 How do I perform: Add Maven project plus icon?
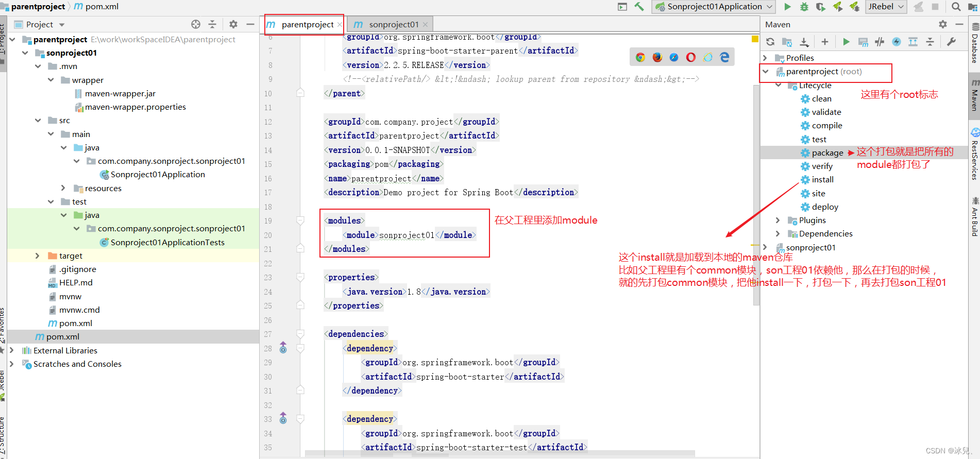pyautogui.click(x=825, y=42)
